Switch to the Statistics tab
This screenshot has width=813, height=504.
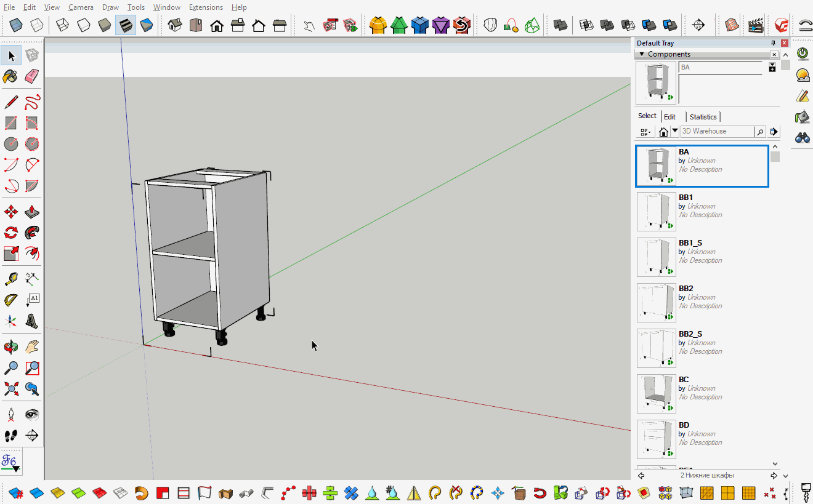[703, 116]
